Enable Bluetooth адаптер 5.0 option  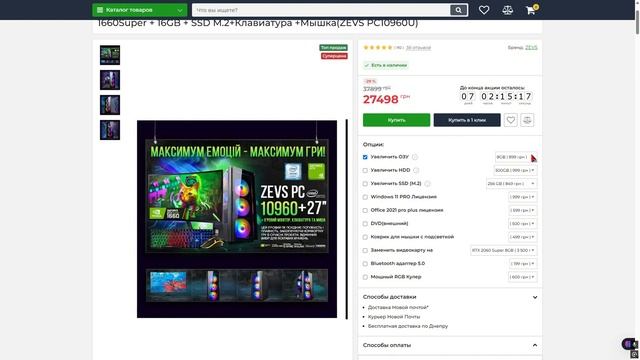[365, 264]
